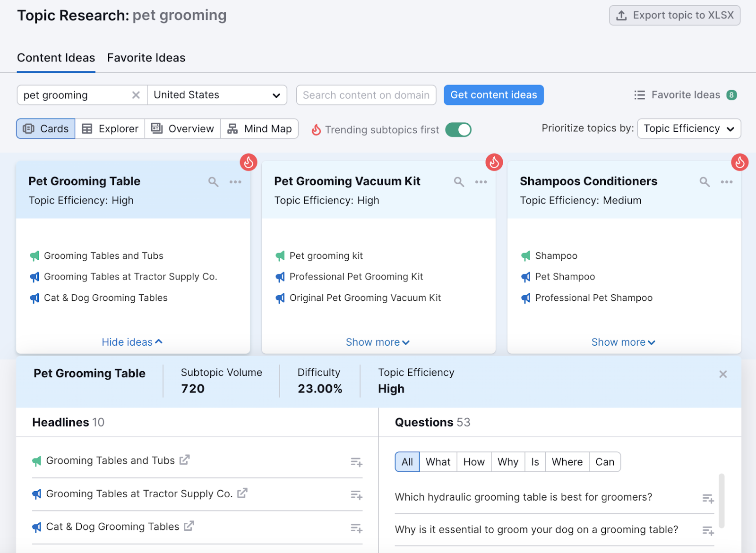Image resolution: width=756 pixels, height=553 pixels.
Task: Click trending flame badge on Pet Grooming Table card
Action: click(249, 162)
